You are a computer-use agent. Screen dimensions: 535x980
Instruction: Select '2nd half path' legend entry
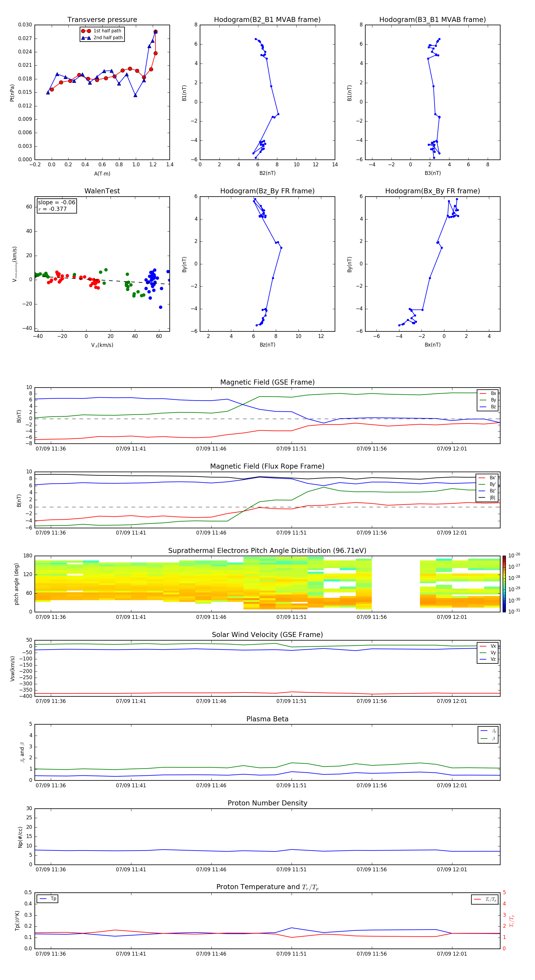(102, 38)
